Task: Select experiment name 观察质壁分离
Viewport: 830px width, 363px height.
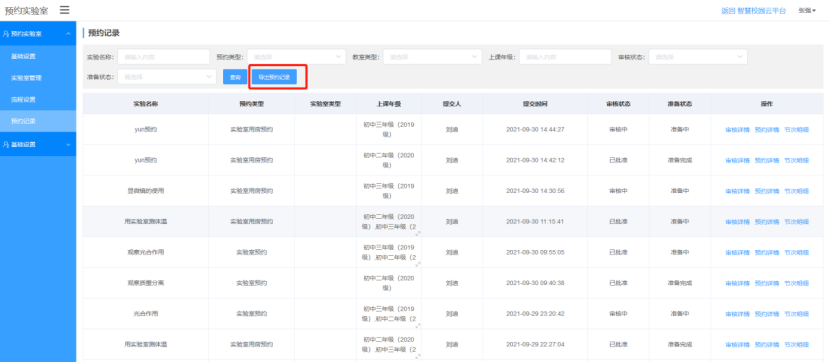Action: [146, 283]
